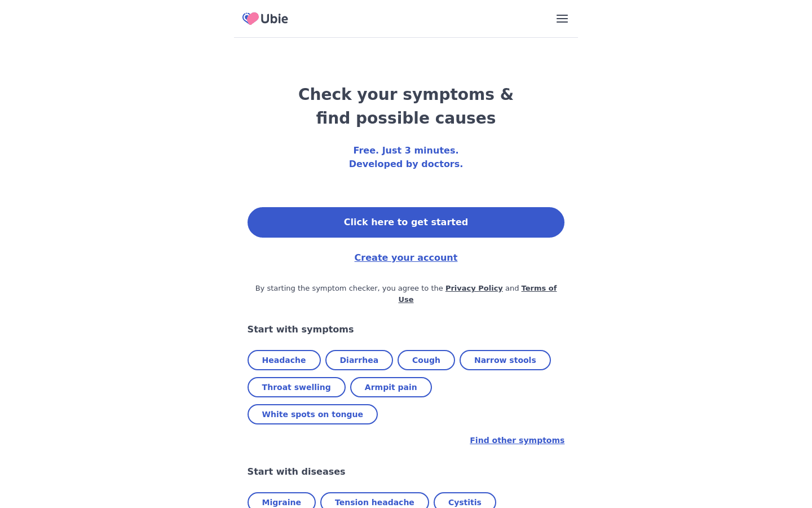Open the Create your account link

tap(406, 257)
